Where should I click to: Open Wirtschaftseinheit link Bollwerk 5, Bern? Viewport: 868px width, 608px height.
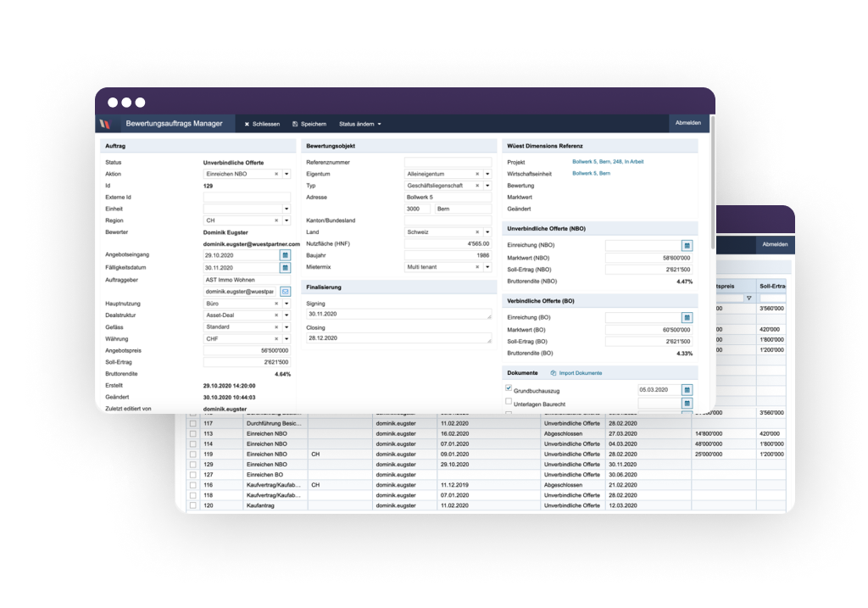pyautogui.click(x=591, y=173)
